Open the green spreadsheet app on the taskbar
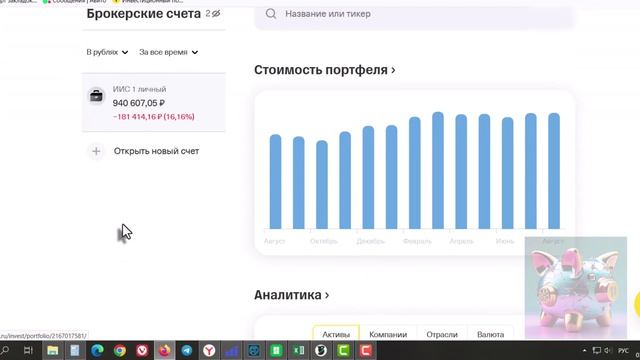The height and width of the screenshot is (360, 640). (x=276, y=350)
